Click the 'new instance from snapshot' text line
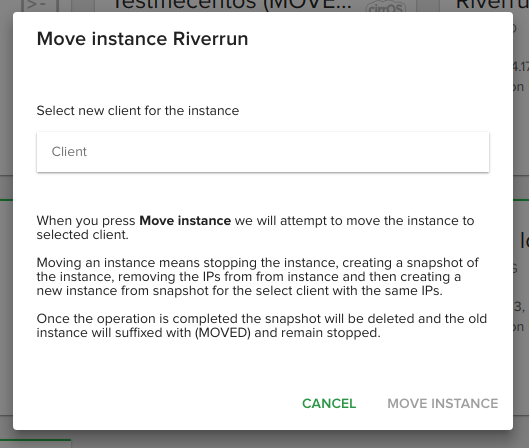529x448 pixels. (240, 291)
